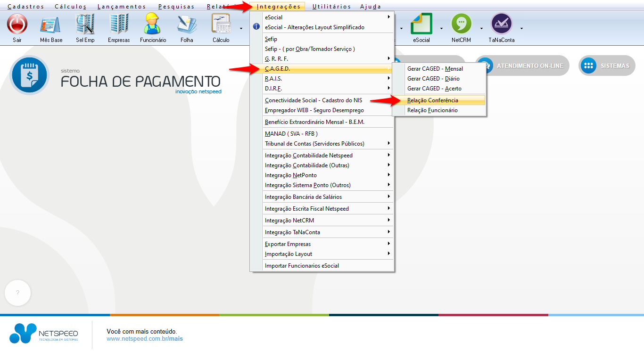Select Relação Funcionário in CAGED submenu
The height and width of the screenshot is (352, 644).
[x=439, y=110]
